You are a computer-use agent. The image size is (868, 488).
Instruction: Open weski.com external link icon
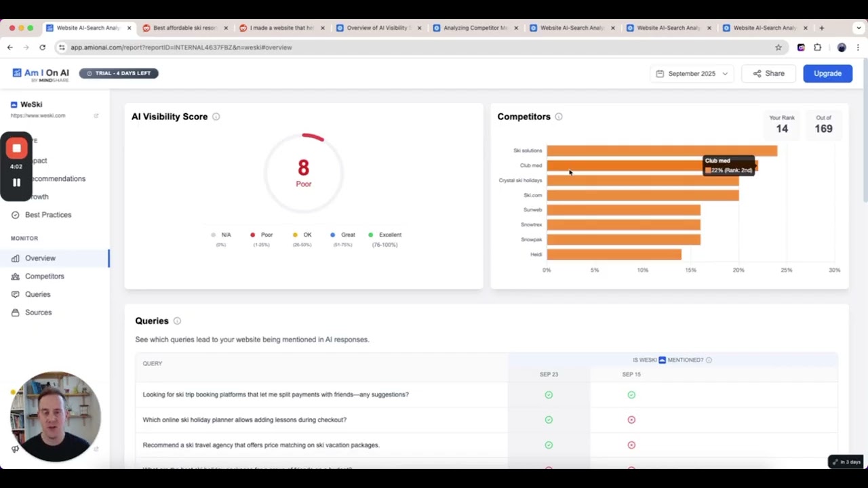pos(96,116)
